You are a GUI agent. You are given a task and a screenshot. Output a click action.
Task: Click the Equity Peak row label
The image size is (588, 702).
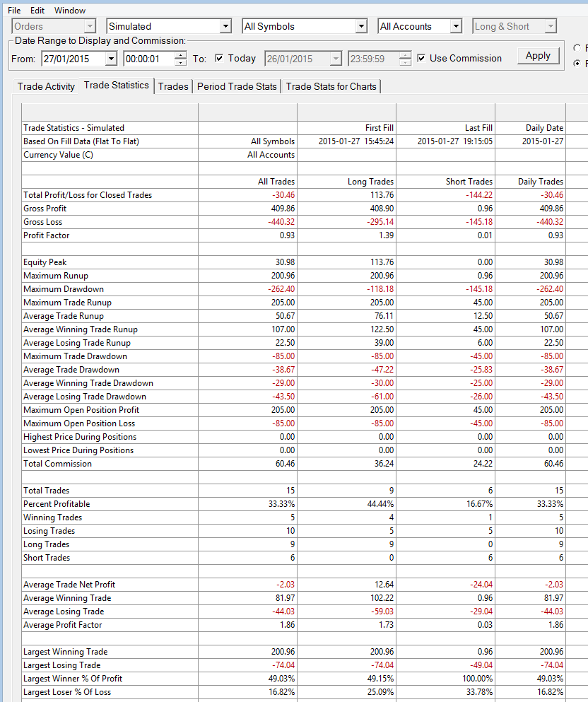click(x=45, y=262)
